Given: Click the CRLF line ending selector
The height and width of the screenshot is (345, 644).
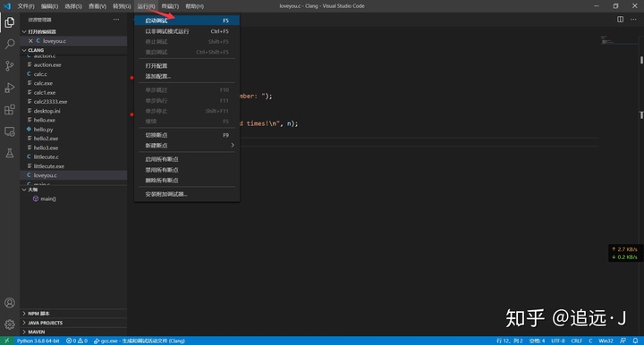Looking at the screenshot, I should click(x=576, y=341).
